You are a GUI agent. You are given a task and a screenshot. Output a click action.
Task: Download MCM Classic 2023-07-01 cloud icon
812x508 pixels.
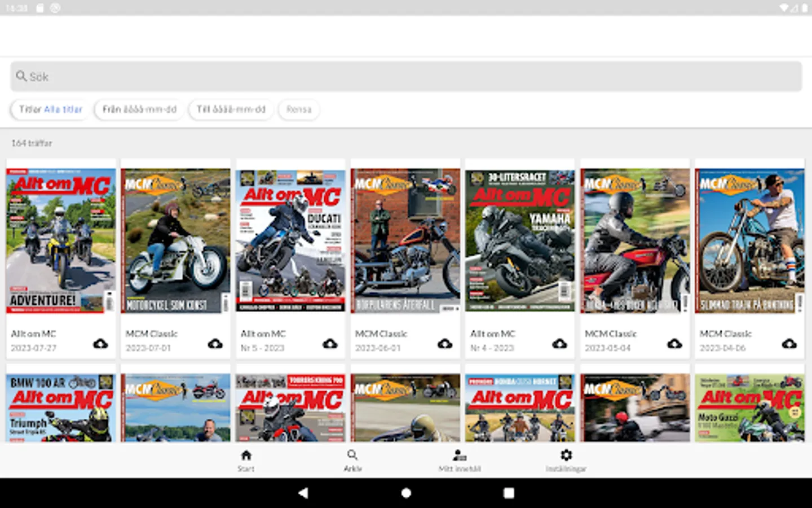point(215,344)
